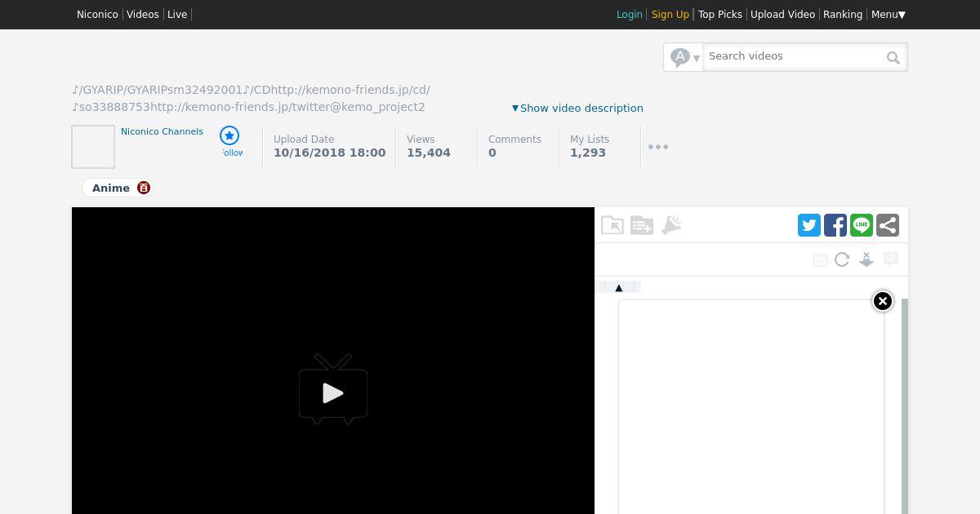The image size is (980, 514).
Task: Click the upload date 10/16/2018 18:00
Action: 330,153
